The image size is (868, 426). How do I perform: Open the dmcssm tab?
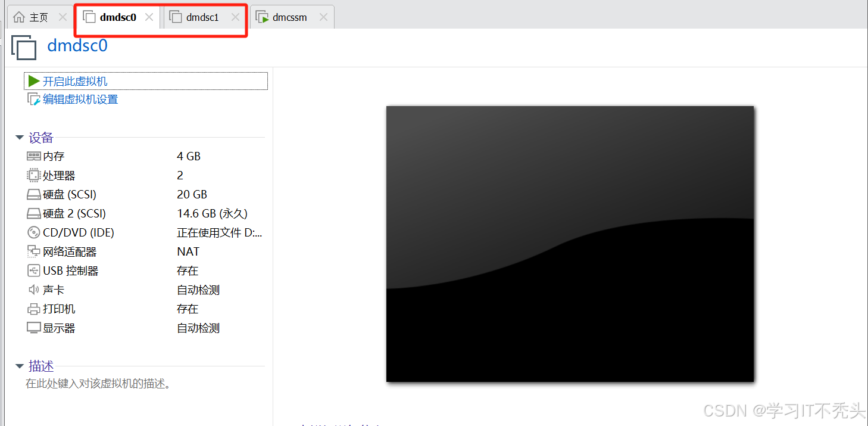(x=289, y=17)
